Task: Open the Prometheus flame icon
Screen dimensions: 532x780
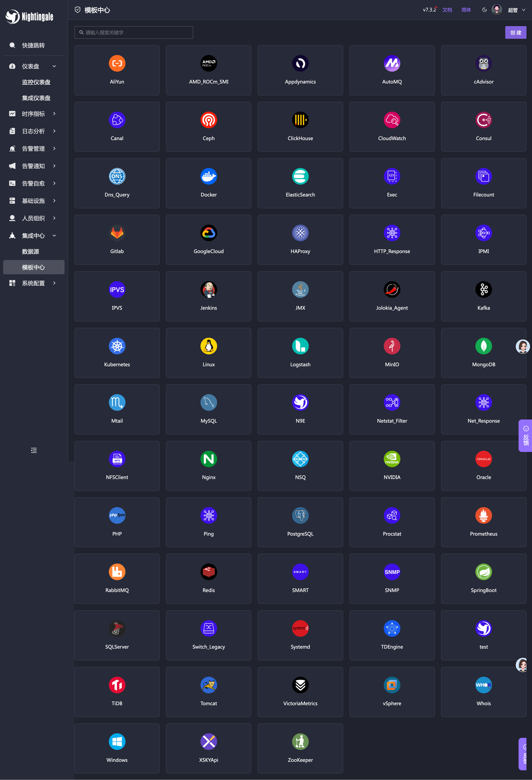Action: point(483,515)
